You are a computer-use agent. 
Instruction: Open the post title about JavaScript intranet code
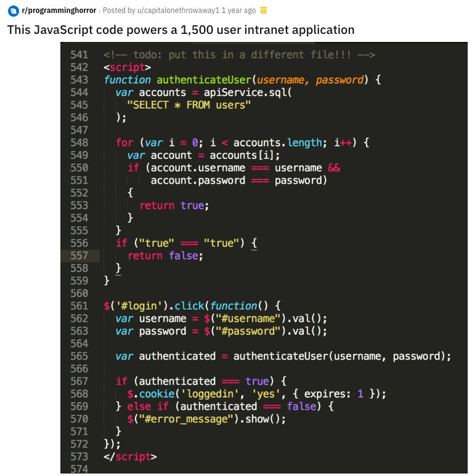[x=181, y=30]
